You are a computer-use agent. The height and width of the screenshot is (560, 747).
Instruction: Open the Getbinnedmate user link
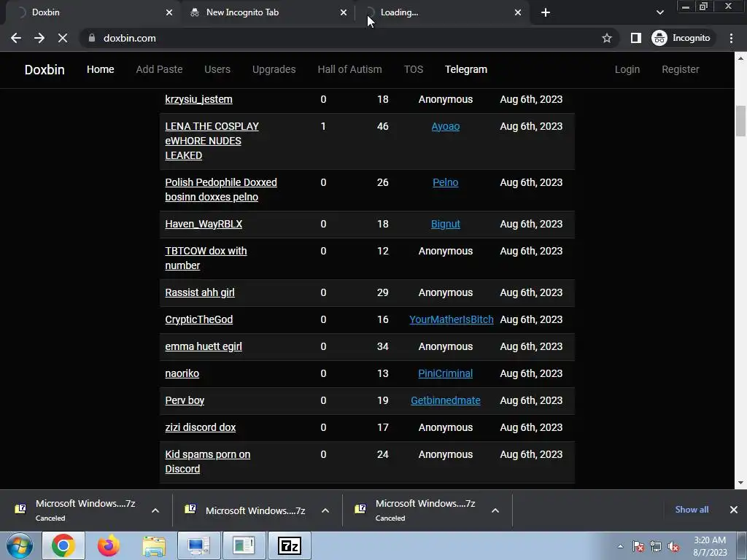(x=446, y=400)
